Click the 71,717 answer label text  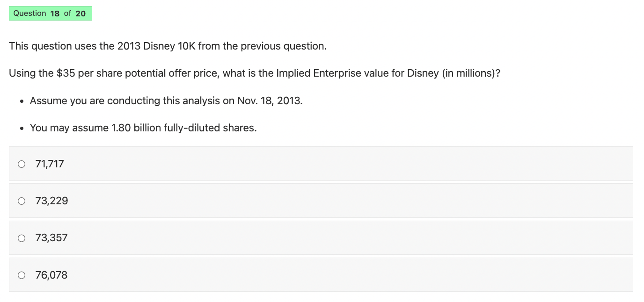pos(50,164)
